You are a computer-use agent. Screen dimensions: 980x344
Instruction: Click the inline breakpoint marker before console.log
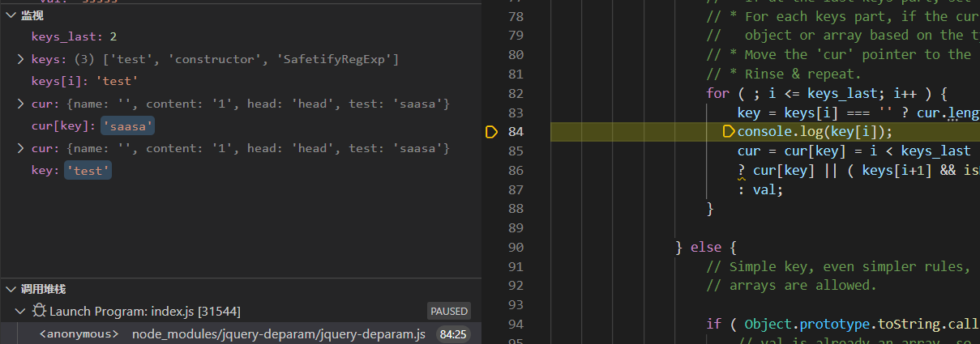click(x=728, y=132)
